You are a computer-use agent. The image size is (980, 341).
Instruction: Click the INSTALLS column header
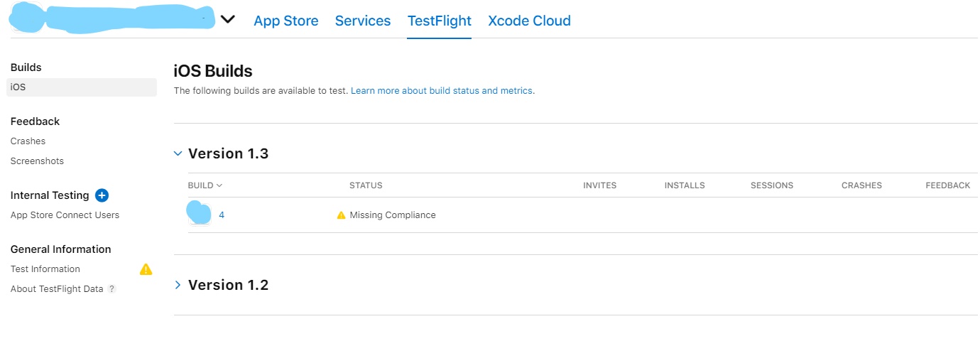(685, 185)
